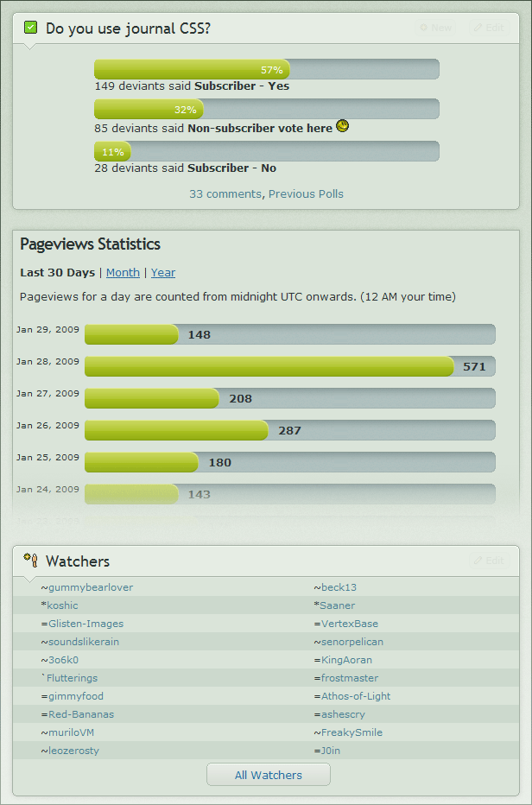Open Previous Polls link
The width and height of the screenshot is (532, 805).
(306, 194)
